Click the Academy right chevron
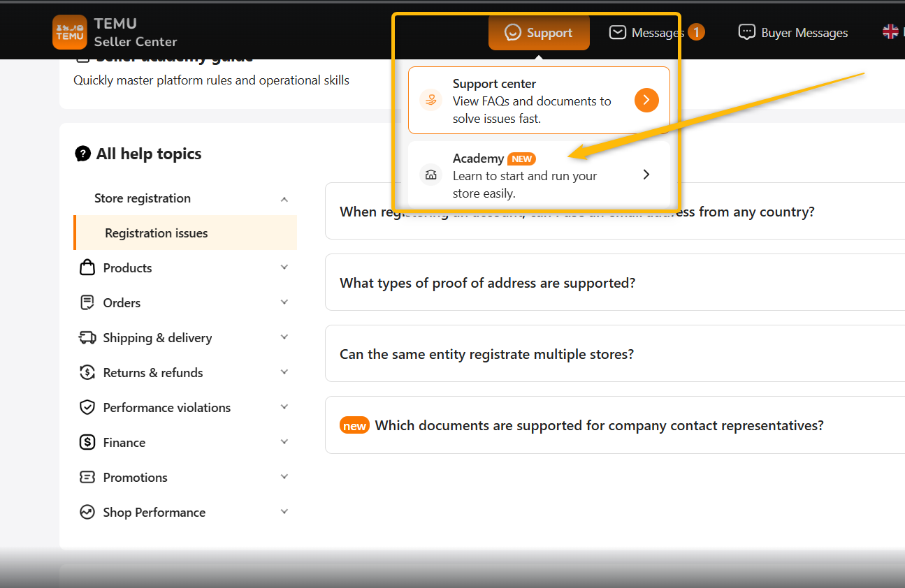 click(x=646, y=175)
